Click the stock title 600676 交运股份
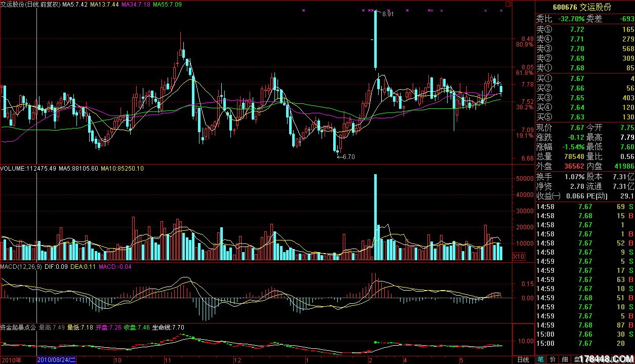The image size is (635, 364). (x=582, y=8)
